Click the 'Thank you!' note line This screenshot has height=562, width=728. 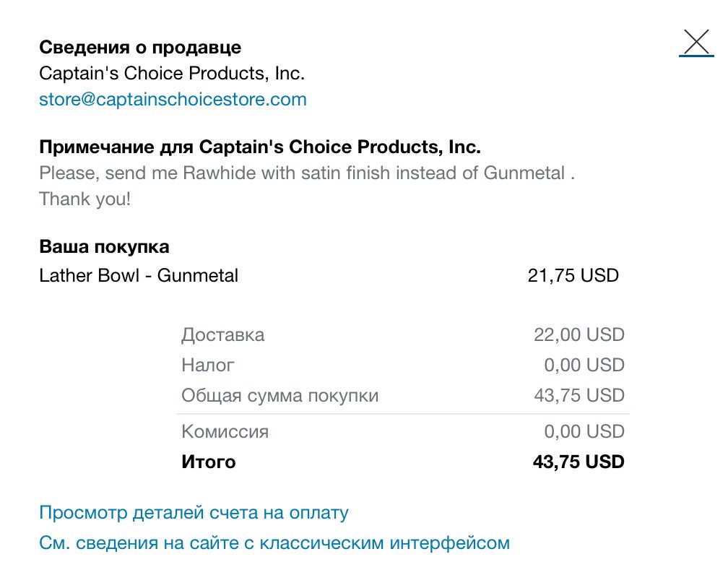pyautogui.click(x=85, y=199)
